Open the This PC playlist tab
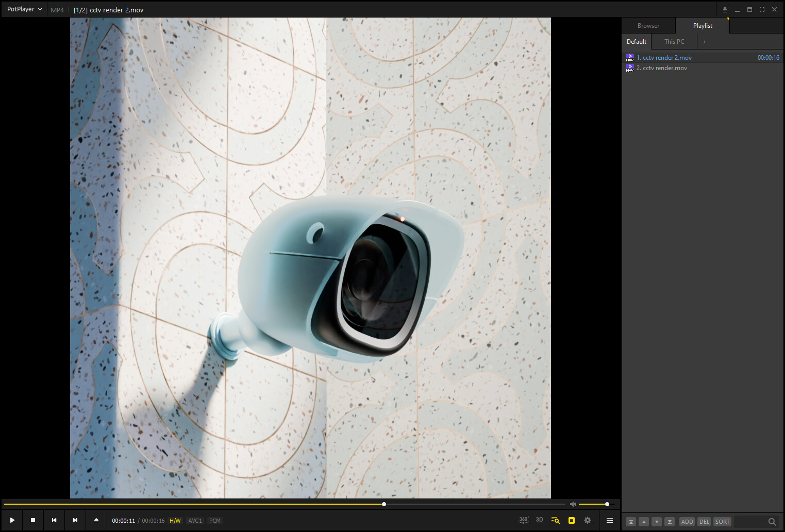 pyautogui.click(x=674, y=41)
